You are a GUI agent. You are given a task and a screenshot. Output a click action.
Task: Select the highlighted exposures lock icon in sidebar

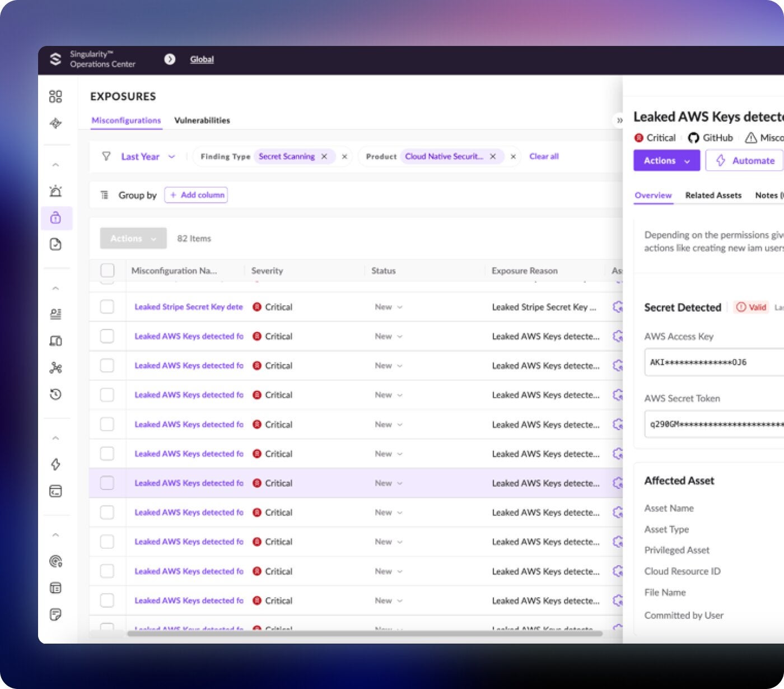[55, 218]
